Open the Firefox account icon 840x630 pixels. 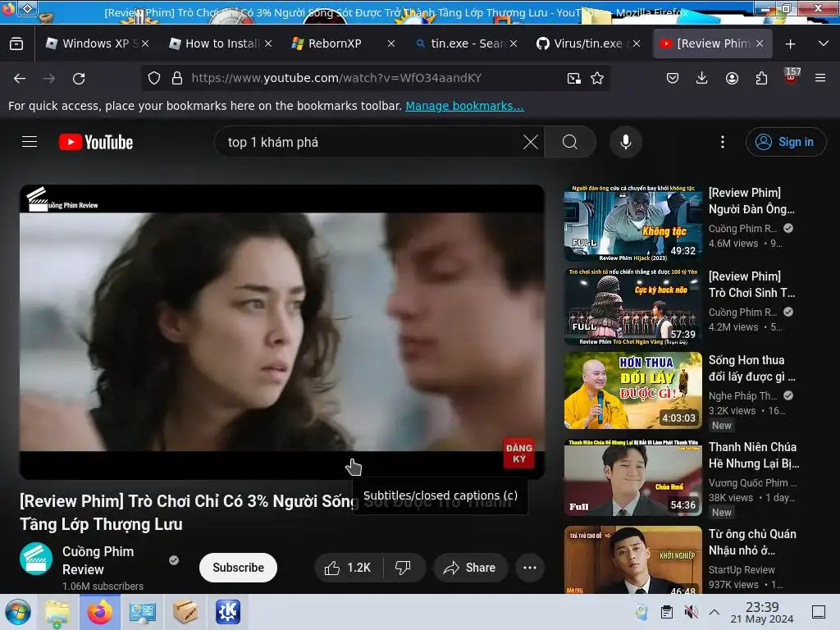pos(732,78)
